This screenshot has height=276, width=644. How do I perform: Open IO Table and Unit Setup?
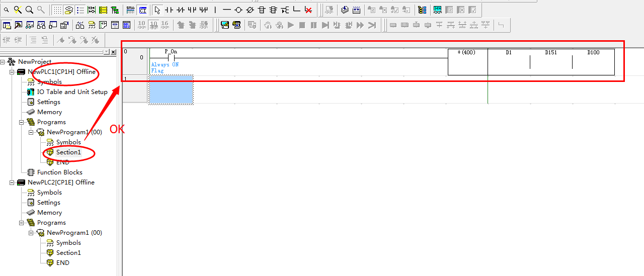point(72,92)
